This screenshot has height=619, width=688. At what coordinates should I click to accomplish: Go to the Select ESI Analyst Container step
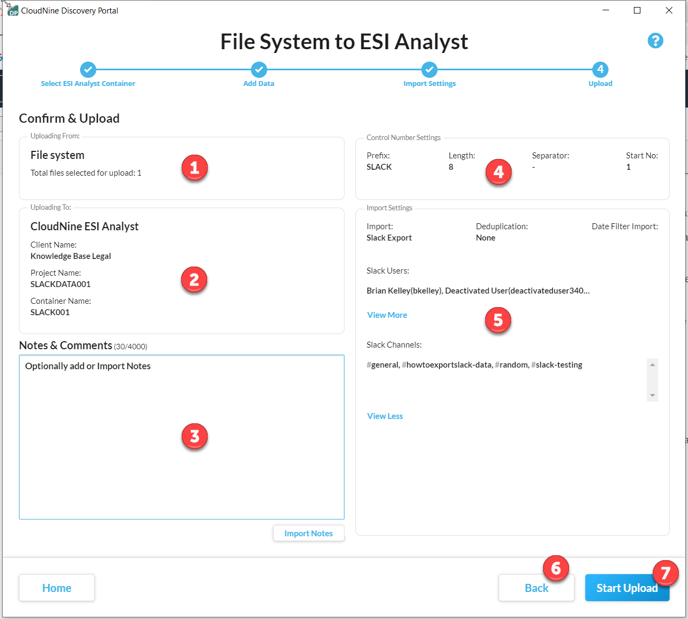(x=88, y=69)
